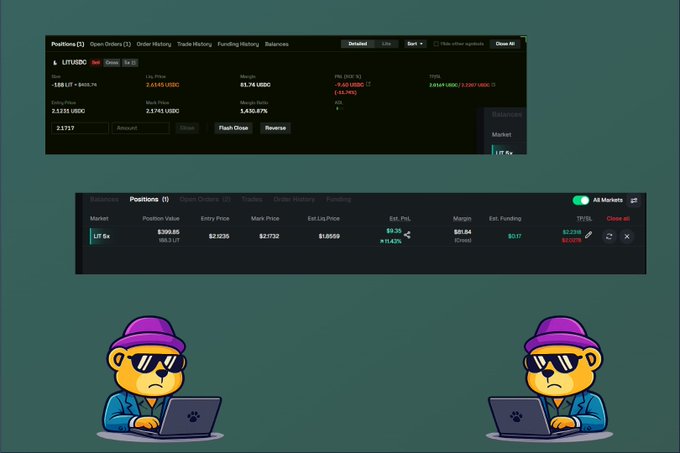Click the LITUSDC token logo icon

(55, 62)
